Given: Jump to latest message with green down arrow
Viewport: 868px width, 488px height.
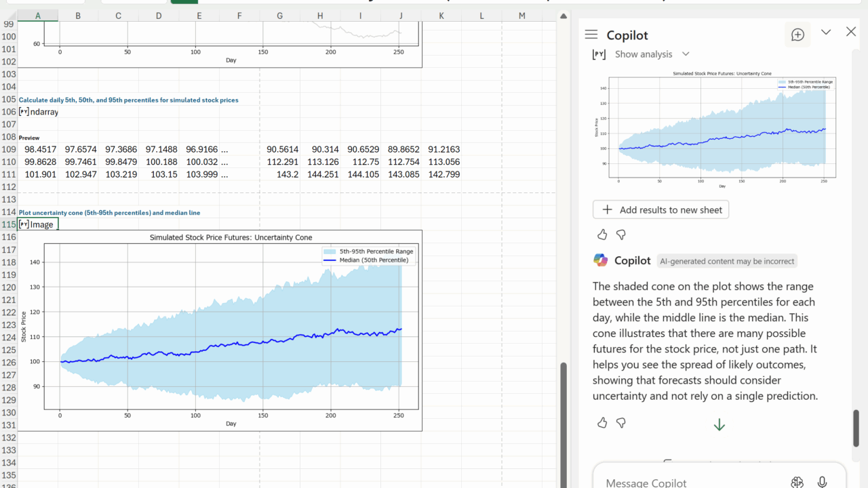Looking at the screenshot, I should pos(719,425).
